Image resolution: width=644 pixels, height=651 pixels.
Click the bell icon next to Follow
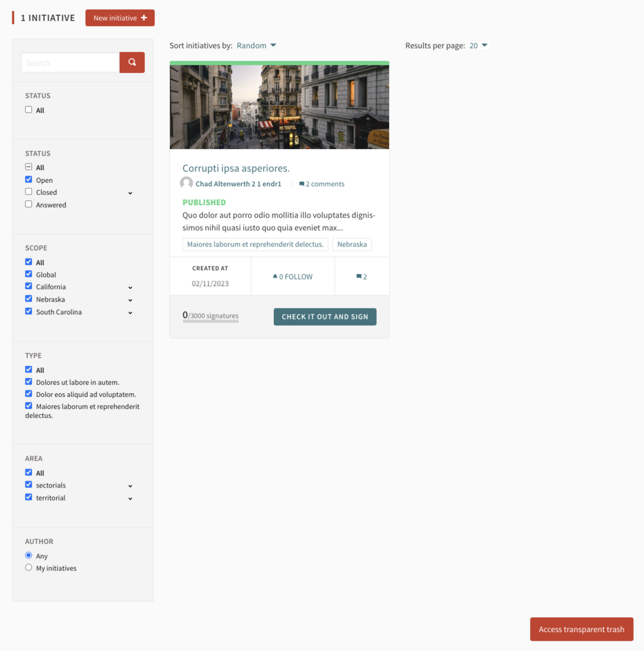coord(275,277)
